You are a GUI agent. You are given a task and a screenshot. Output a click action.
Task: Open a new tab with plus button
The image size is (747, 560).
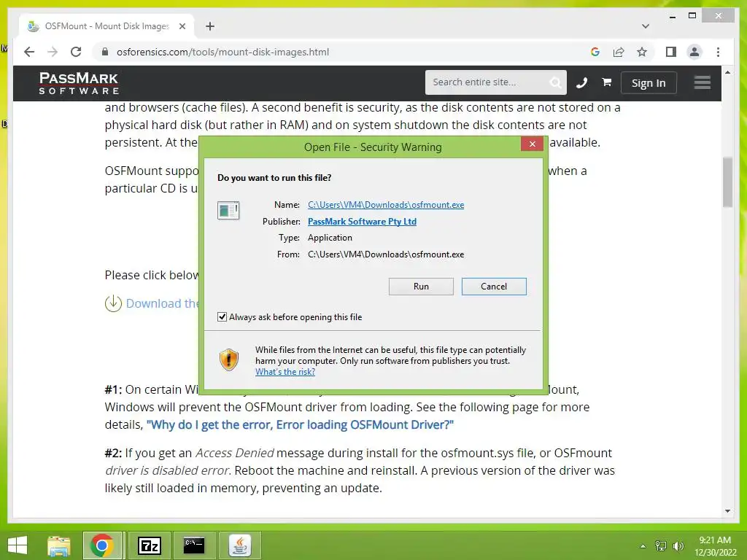click(x=210, y=26)
